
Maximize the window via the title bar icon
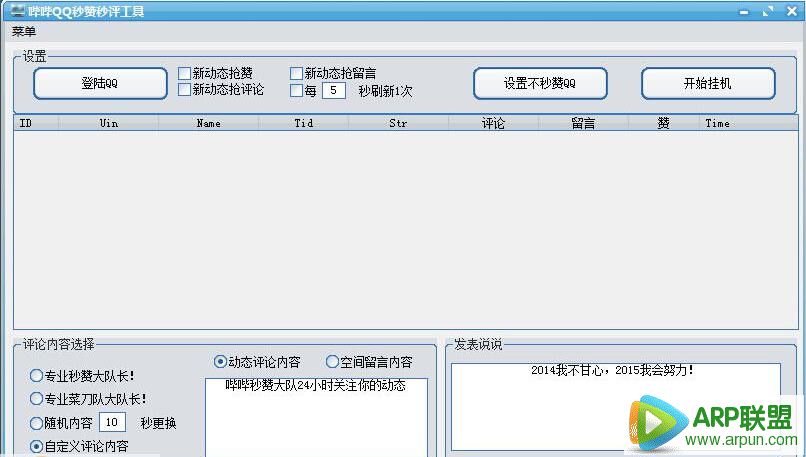(x=768, y=11)
